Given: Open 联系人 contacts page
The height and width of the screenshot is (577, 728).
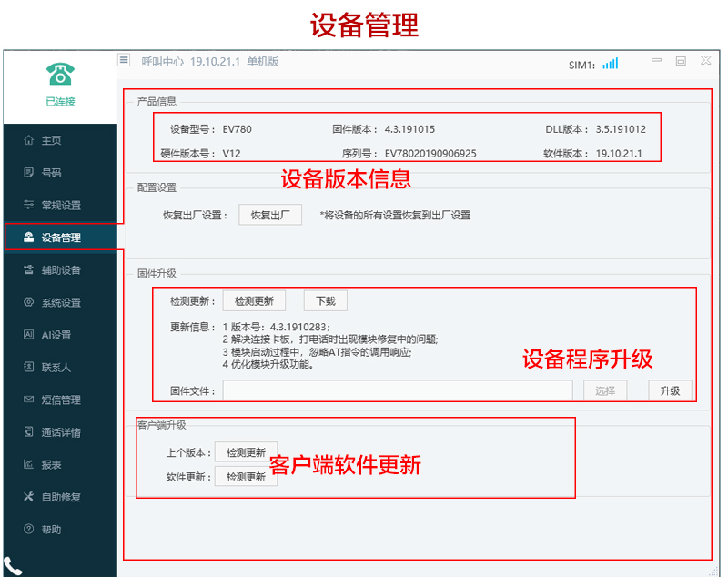Looking at the screenshot, I should pos(56,368).
